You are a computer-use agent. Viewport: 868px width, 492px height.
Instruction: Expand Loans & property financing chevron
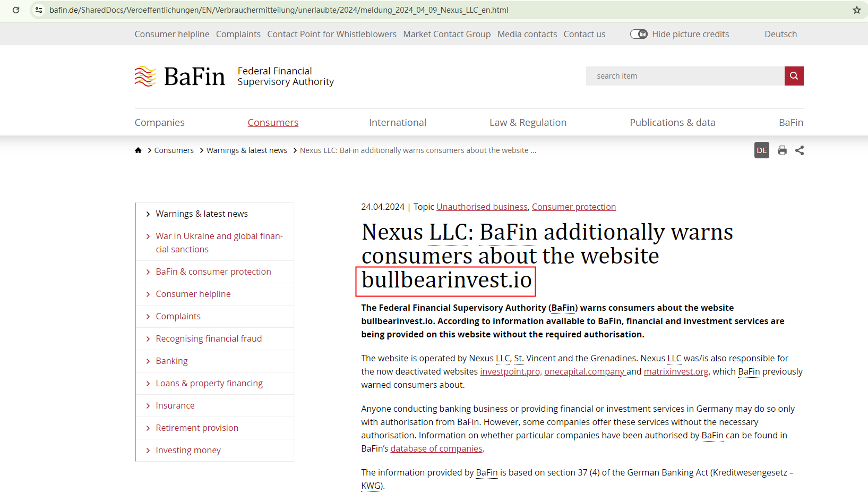click(x=148, y=384)
